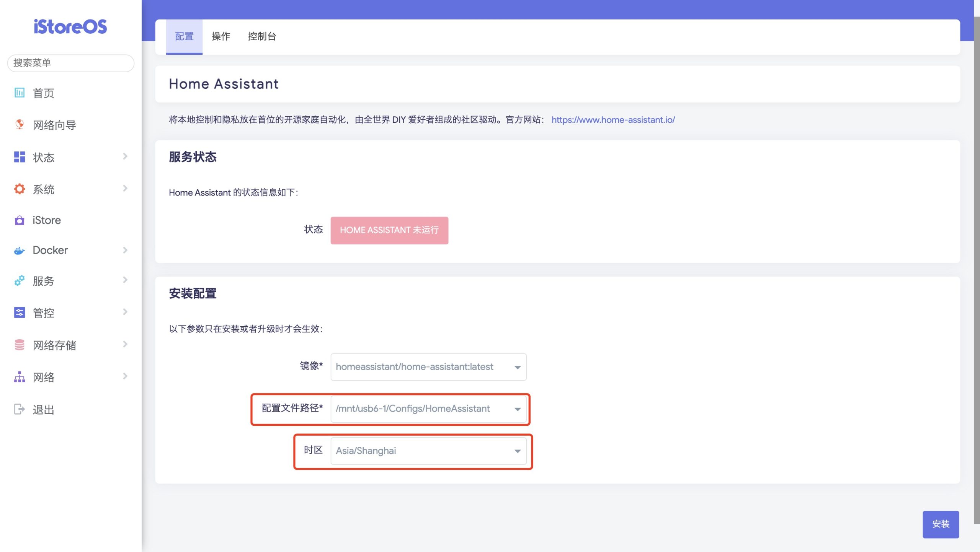Click the 时区 field label
The width and height of the screenshot is (980, 552).
click(x=313, y=450)
